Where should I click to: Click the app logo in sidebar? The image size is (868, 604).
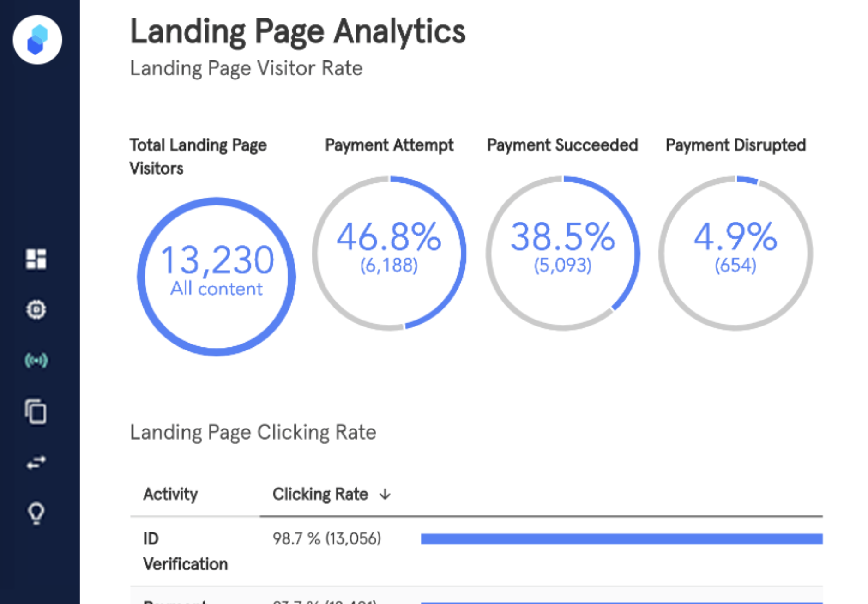pos(37,40)
